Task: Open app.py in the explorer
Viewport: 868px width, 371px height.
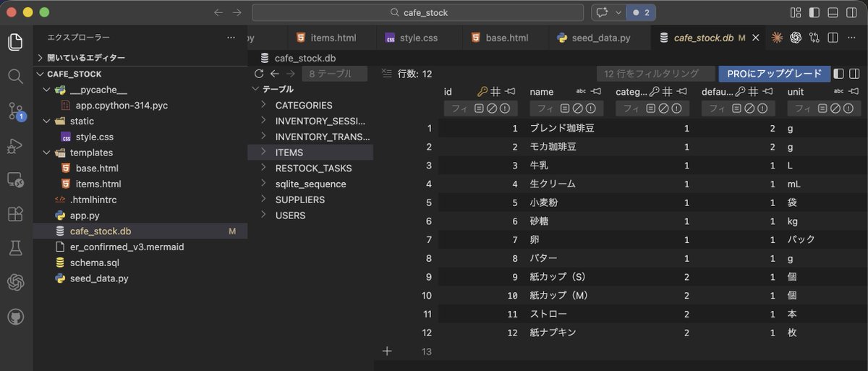Action: point(140,216)
